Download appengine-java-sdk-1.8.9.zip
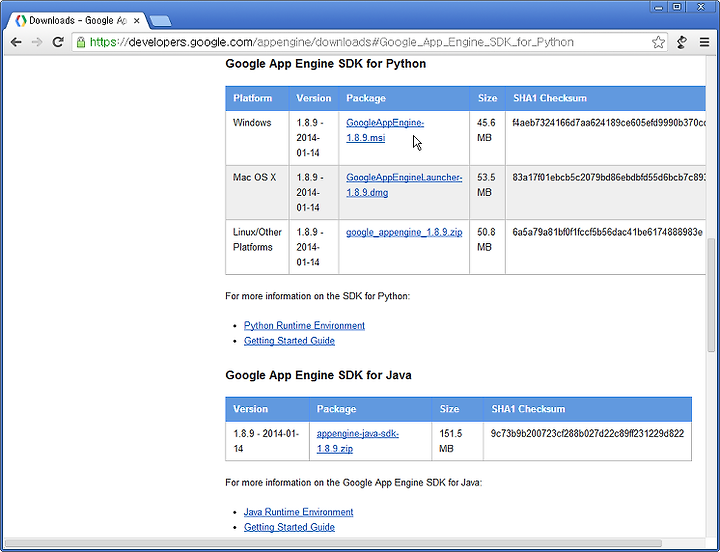Image resolution: width=720 pixels, height=552 pixels. coord(358,441)
